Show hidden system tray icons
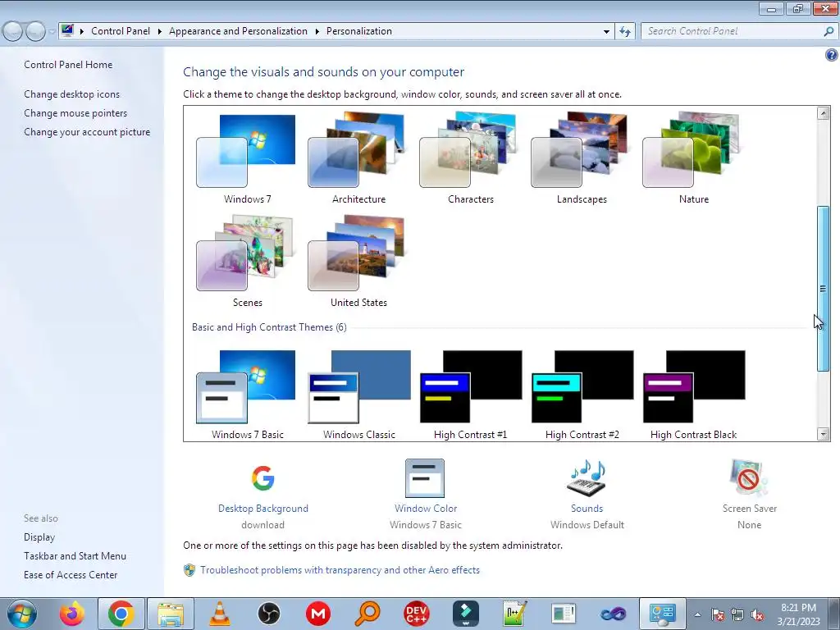Screen dimensions: 840x630 pos(697,614)
